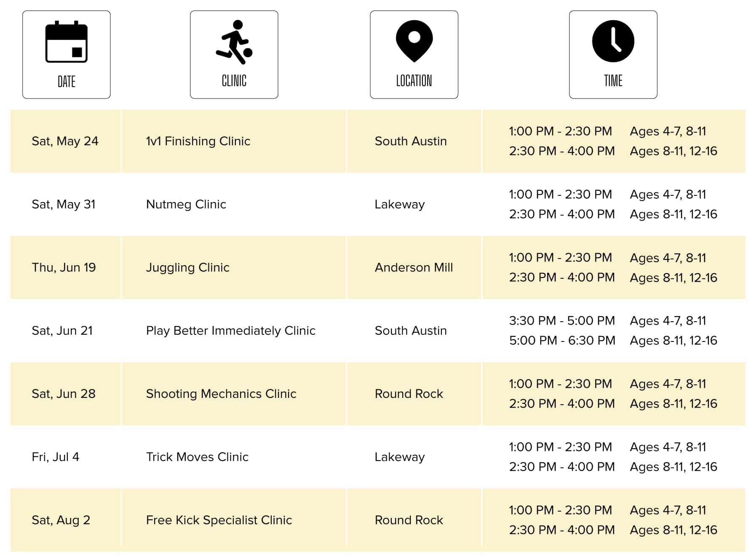Select the 1v1 Finishing Clinic entry
This screenshot has width=754, height=560.
[198, 141]
